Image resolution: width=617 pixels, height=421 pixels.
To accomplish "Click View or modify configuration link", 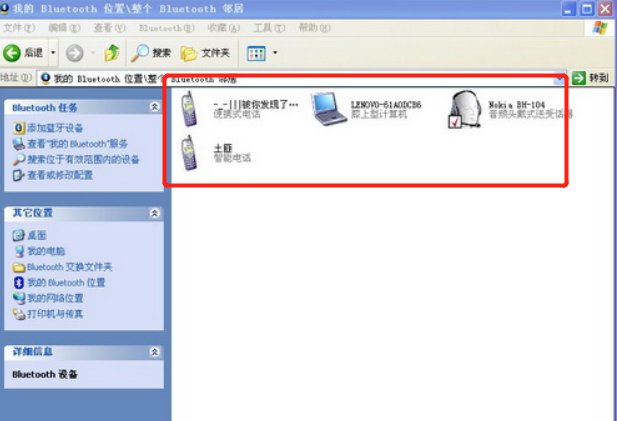I will pyautogui.click(x=60, y=175).
